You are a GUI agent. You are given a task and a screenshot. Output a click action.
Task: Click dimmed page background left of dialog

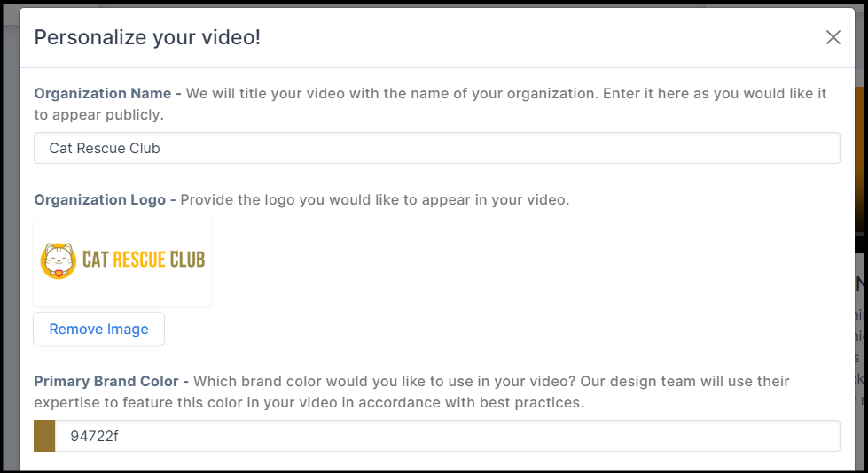coord(9,266)
